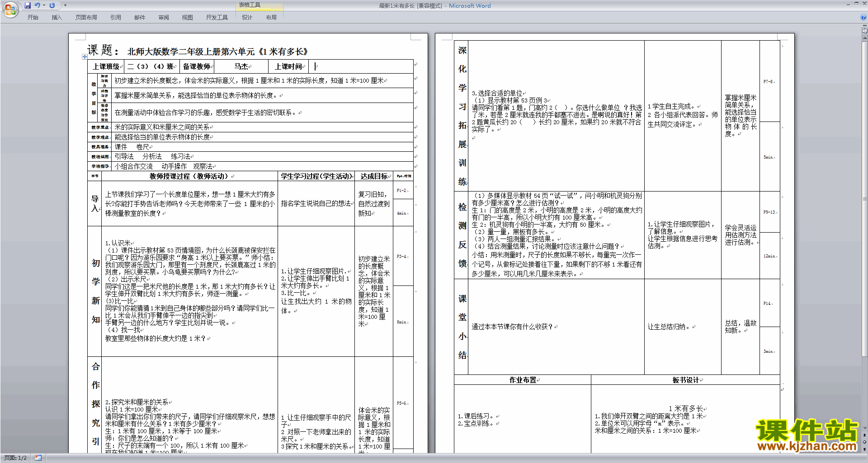
Task: Open the 开发工具 tab
Action: [x=217, y=18]
